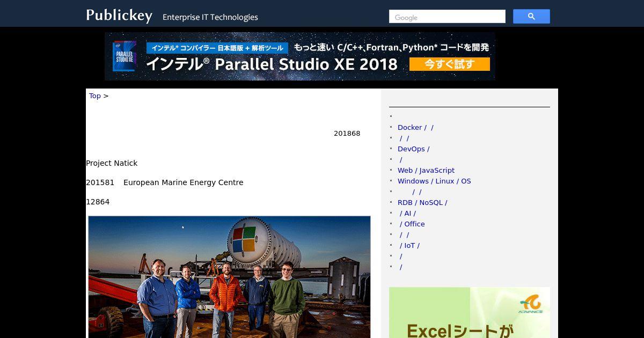
Task: Click the Enterprise IT Technologies tagline
Action: (210, 17)
